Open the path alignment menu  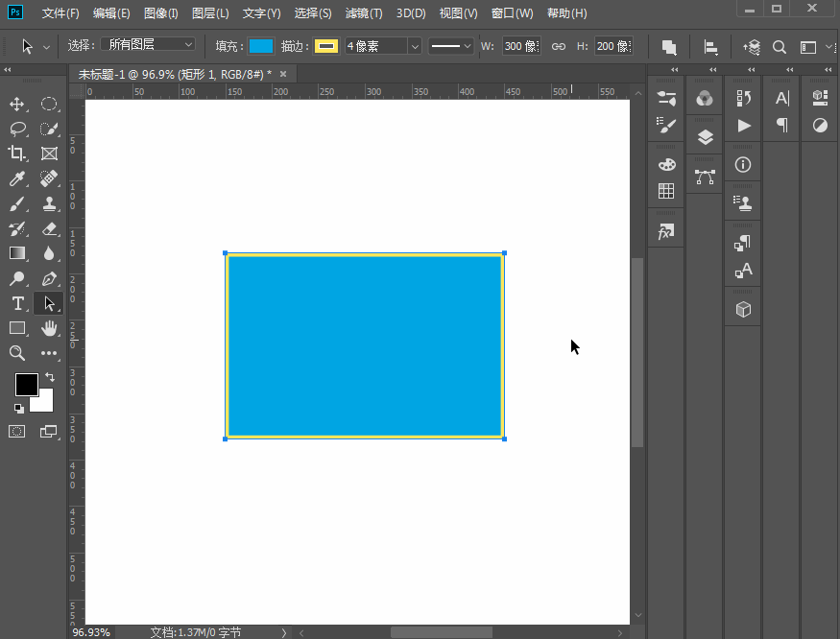(711, 47)
